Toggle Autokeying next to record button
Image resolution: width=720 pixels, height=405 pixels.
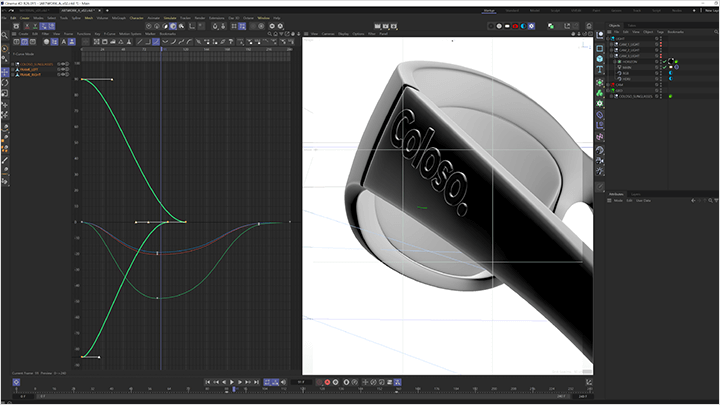[x=336, y=382]
